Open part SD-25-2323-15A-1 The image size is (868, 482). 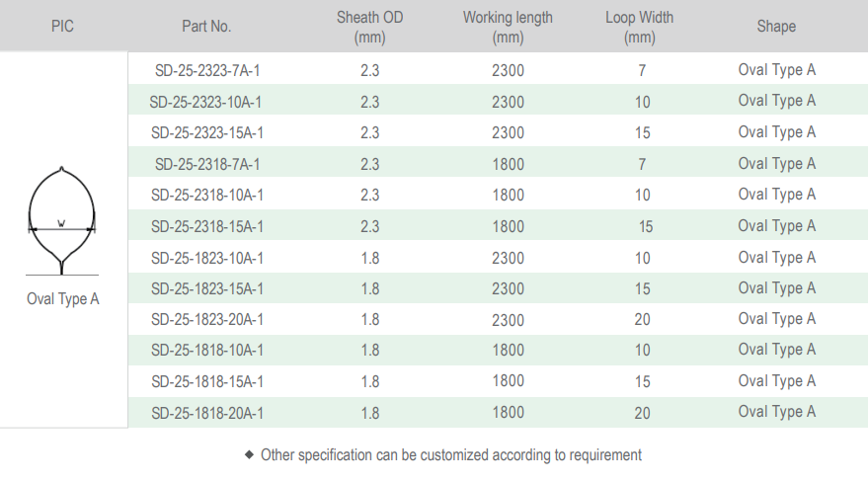click(207, 132)
